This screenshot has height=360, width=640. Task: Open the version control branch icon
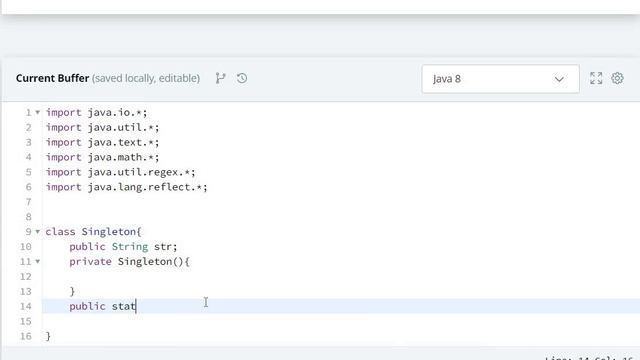[x=220, y=78]
